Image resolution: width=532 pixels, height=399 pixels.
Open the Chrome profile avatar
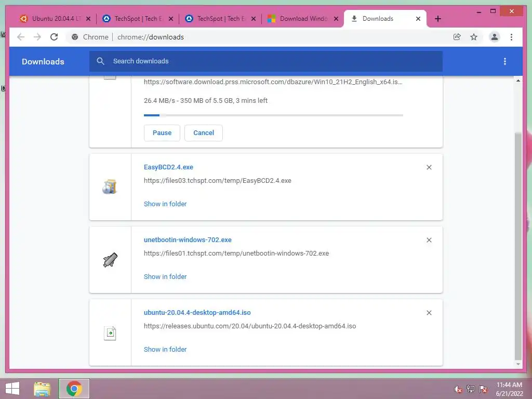pyautogui.click(x=495, y=37)
